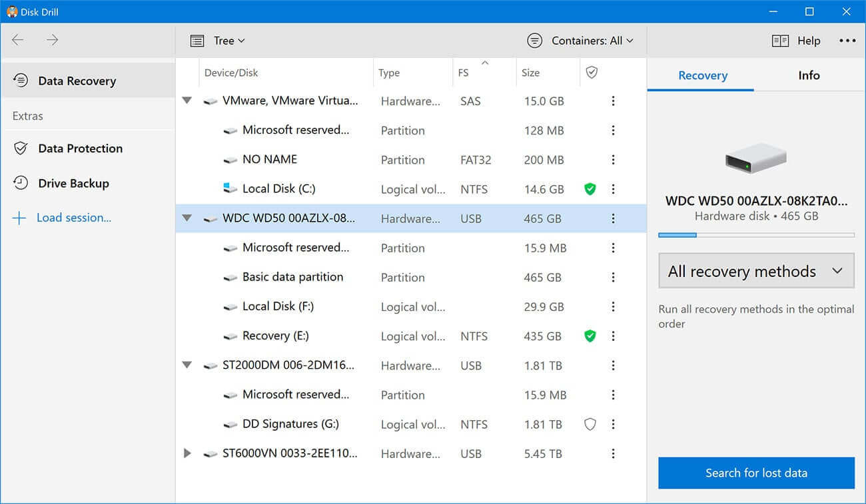This screenshot has width=866, height=504.
Task: Switch to the Recovery tab
Action: tap(703, 75)
